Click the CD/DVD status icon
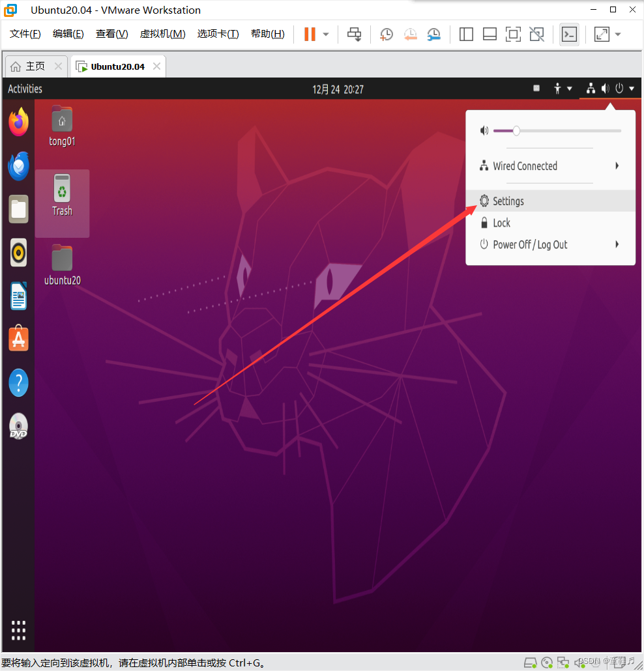 pos(547,663)
